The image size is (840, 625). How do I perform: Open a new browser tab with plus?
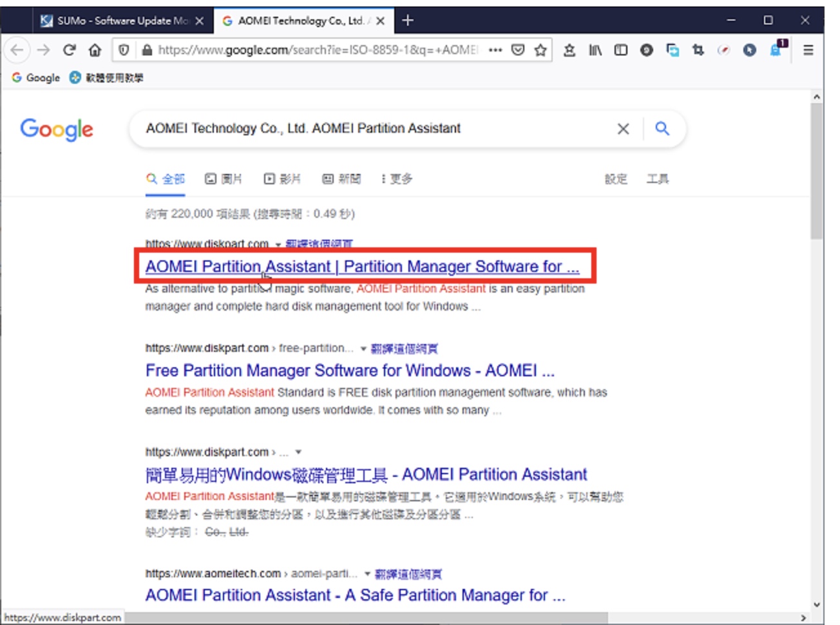(407, 21)
